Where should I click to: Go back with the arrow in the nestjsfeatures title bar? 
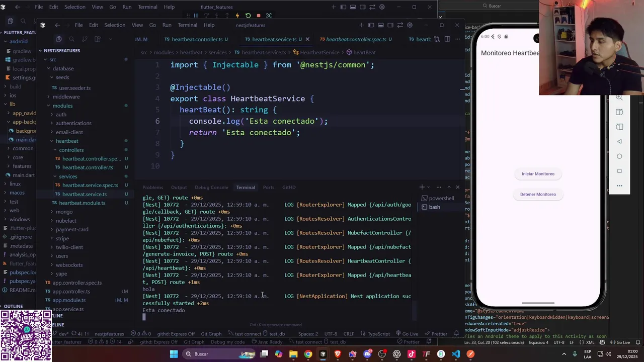pos(57,25)
